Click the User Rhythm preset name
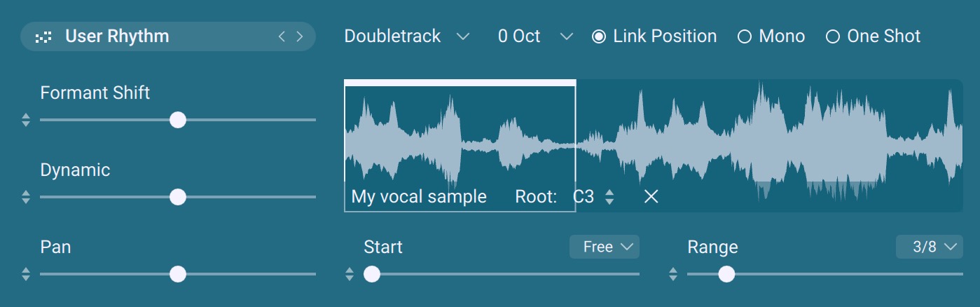 [117, 36]
